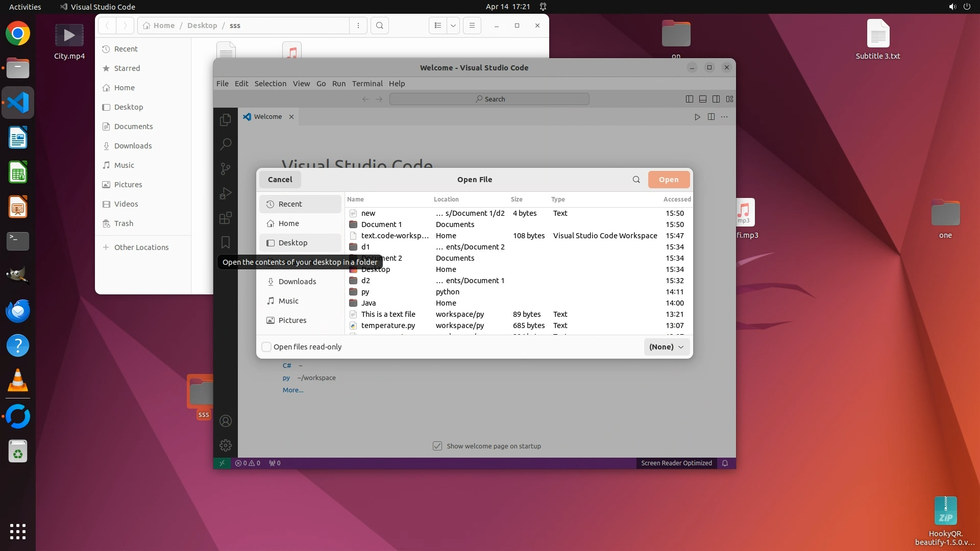The width and height of the screenshot is (980, 551).
Task: Select temperature.py in the file list
Action: (x=388, y=325)
